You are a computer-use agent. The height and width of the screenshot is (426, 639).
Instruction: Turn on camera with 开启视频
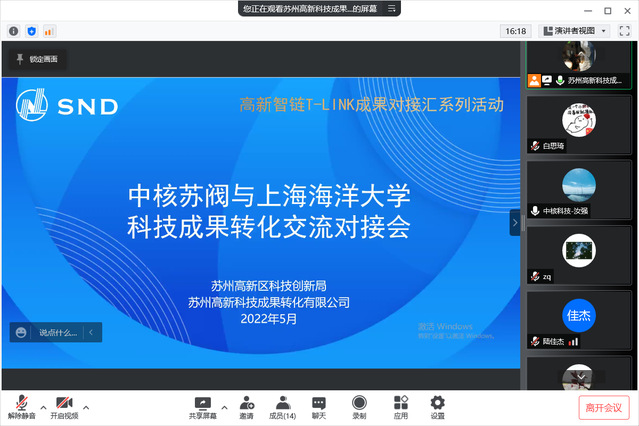click(x=65, y=406)
